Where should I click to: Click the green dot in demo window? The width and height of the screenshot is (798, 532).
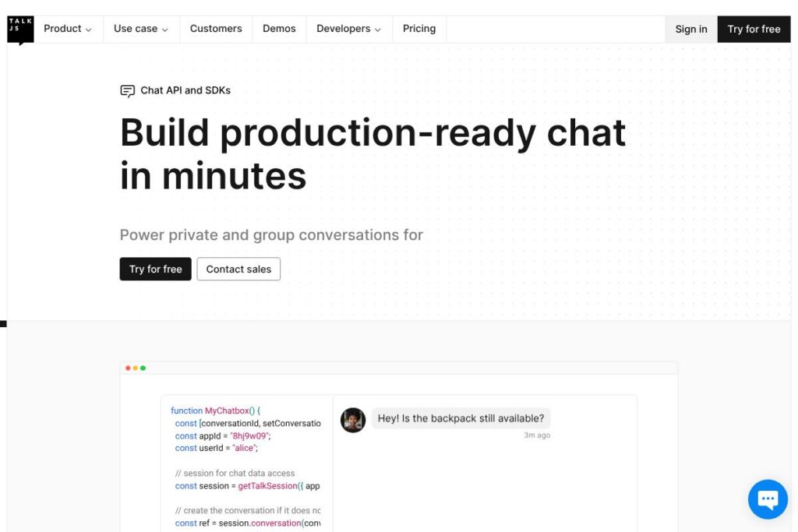[143, 368]
